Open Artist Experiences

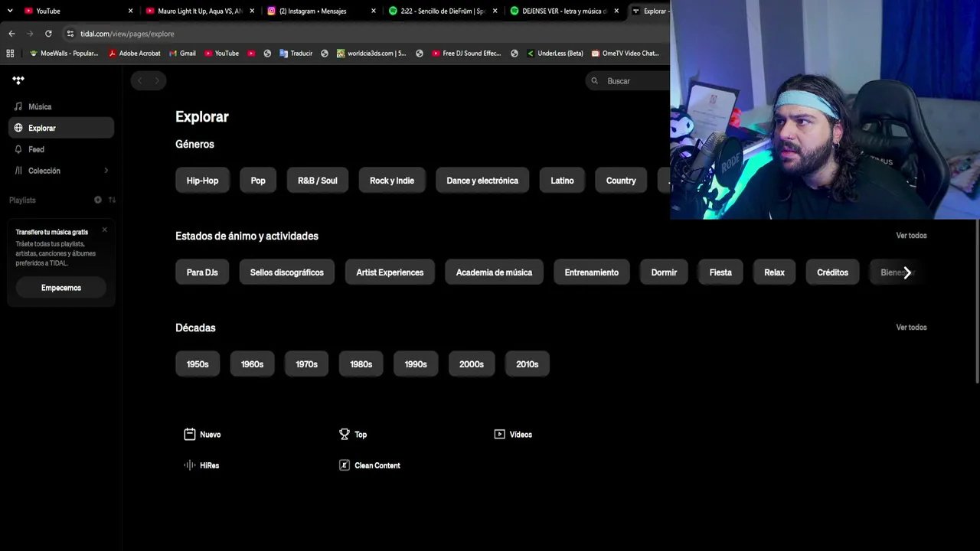[390, 272]
